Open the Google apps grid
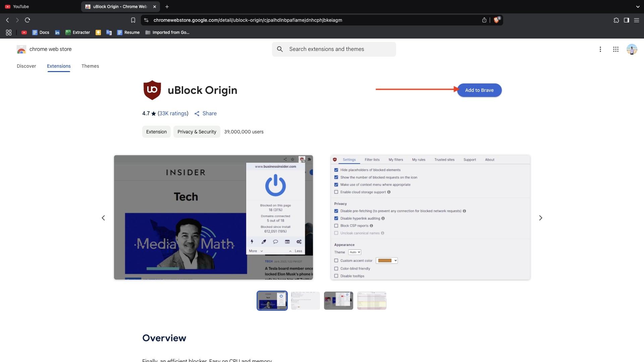Viewport: 644px width, 362px height. (x=615, y=49)
